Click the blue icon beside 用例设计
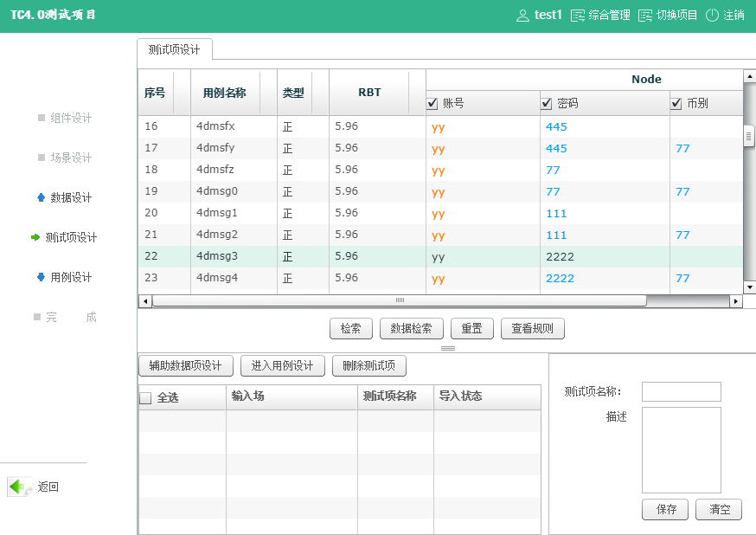 coord(41,277)
